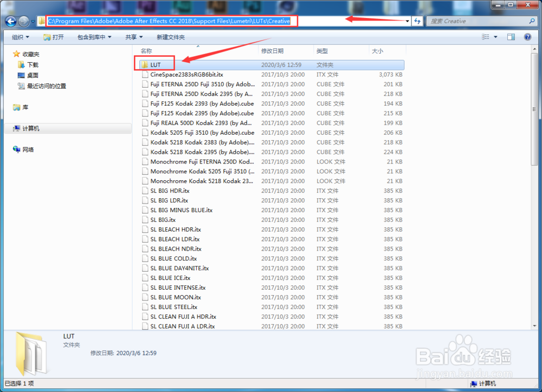This screenshot has height=392, width=542.
Task: Select 库 in the navigation pane
Action: [21, 107]
